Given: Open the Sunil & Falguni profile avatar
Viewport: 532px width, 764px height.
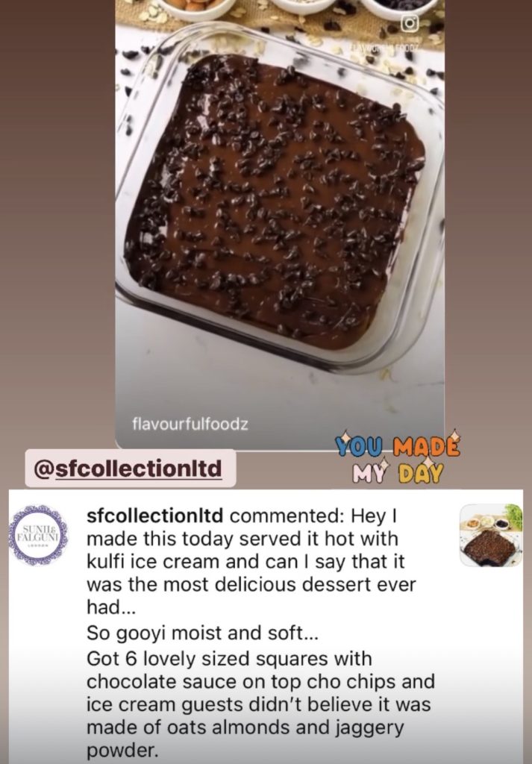Looking at the screenshot, I should pyautogui.click(x=39, y=535).
